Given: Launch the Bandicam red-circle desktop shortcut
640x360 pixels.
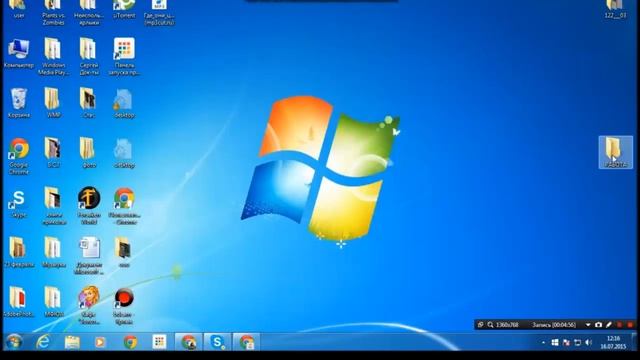Looking at the screenshot, I should tap(124, 305).
